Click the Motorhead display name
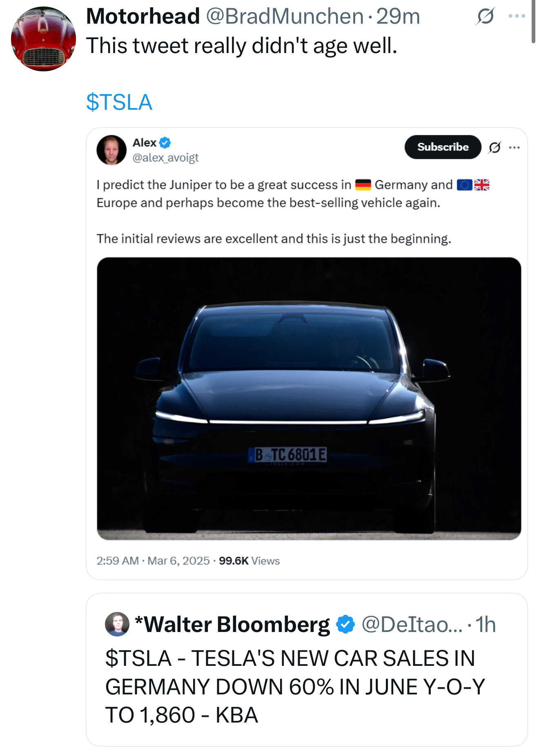 click(x=143, y=17)
